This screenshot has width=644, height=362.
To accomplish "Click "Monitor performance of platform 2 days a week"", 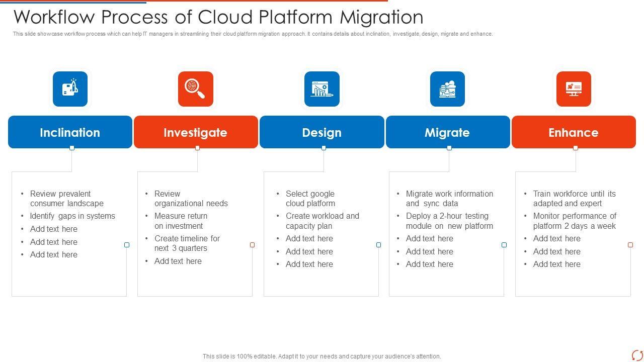I will [x=575, y=221].
